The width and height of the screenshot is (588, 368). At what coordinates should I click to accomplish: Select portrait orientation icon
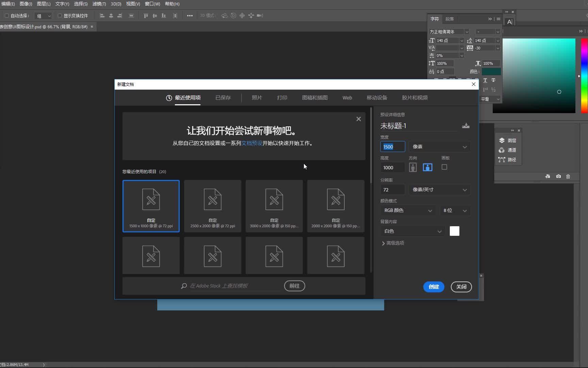[x=413, y=167]
